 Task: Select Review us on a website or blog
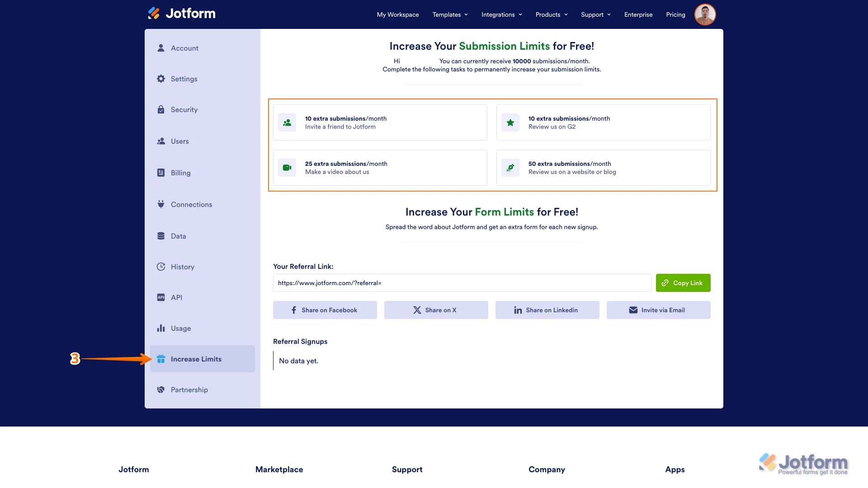(x=604, y=168)
